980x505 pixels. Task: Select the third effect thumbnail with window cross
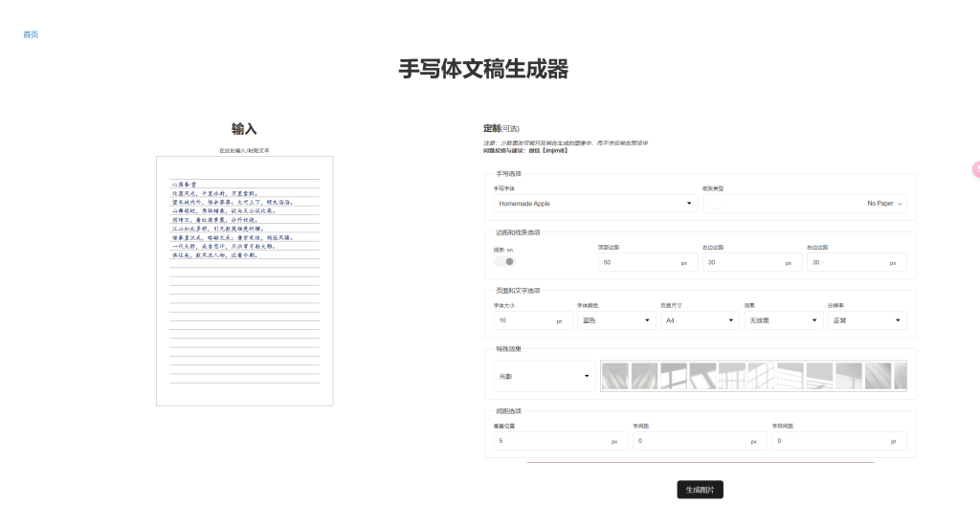click(674, 376)
